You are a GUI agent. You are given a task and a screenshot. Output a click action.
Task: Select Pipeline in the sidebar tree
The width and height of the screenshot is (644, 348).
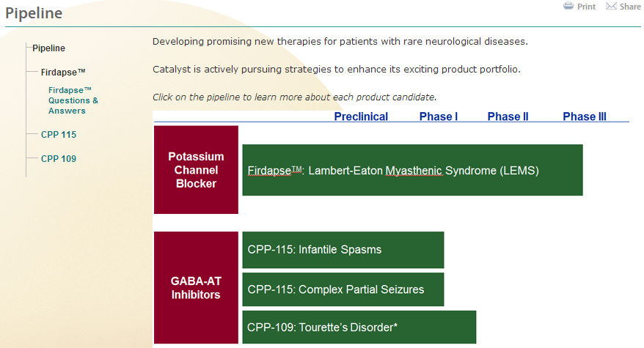(x=48, y=48)
